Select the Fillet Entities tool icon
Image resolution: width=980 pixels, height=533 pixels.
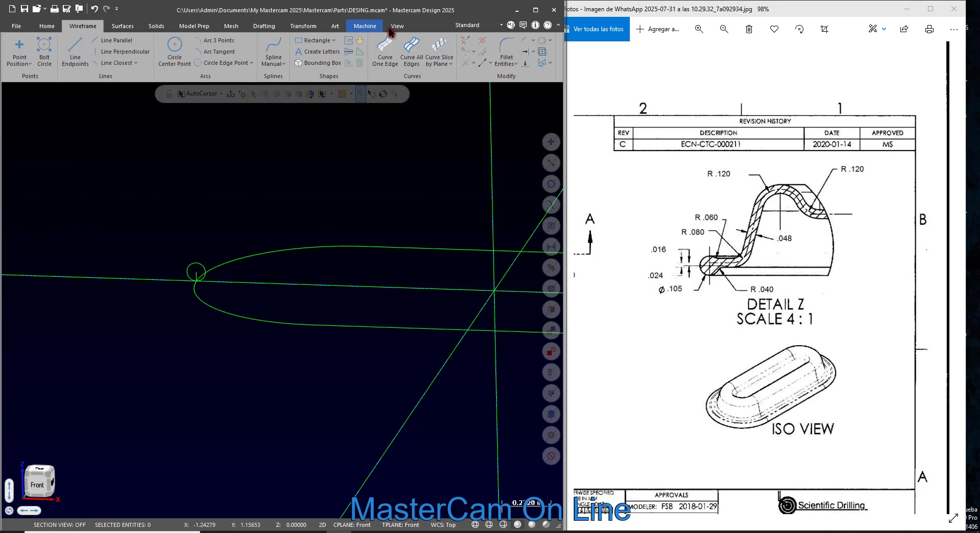pyautogui.click(x=506, y=44)
